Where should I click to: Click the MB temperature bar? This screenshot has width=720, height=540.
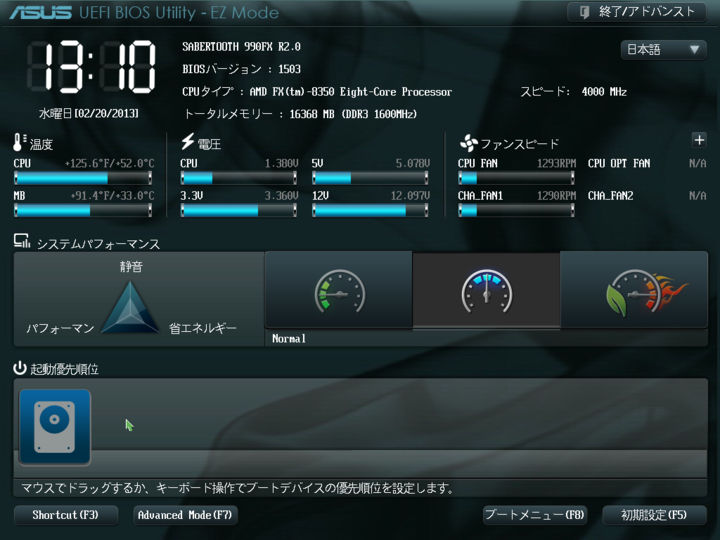(83, 210)
